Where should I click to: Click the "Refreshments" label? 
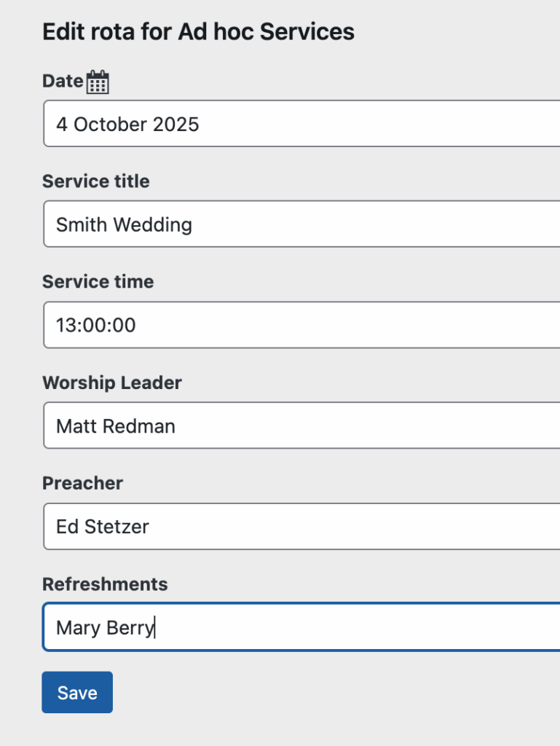pos(105,584)
